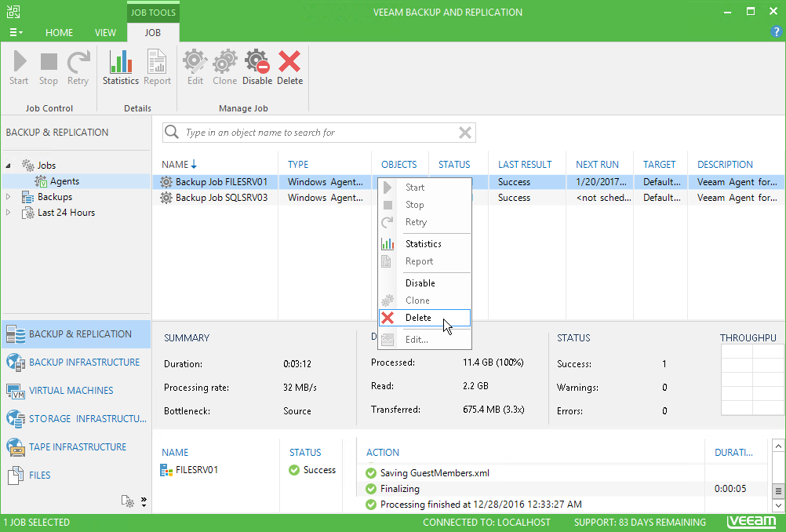This screenshot has height=532, width=786.
Task: Sort by the DESCRIPTION column header
Action: coord(725,165)
